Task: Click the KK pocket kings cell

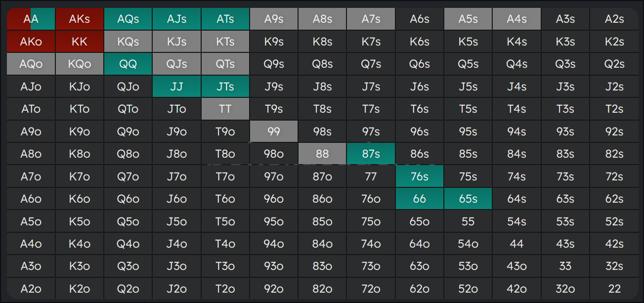Action: 80,42
